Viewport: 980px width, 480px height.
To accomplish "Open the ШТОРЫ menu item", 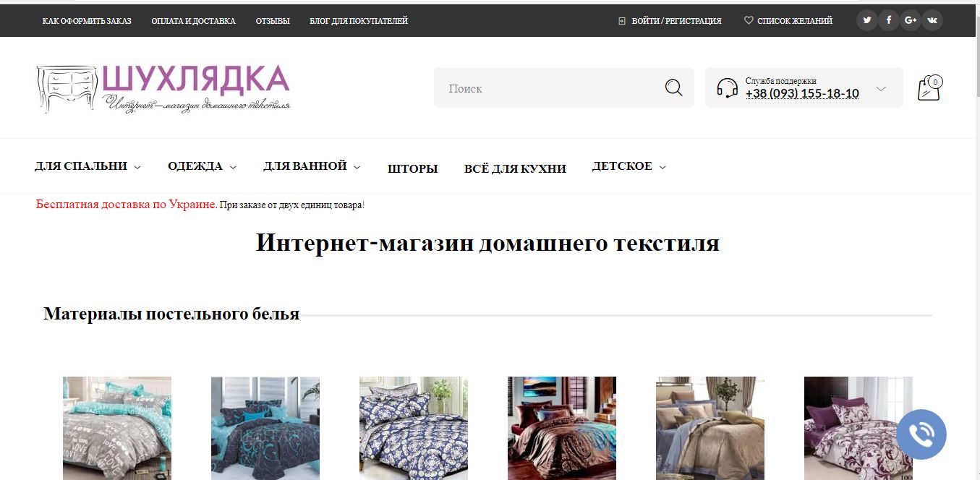I will tap(412, 168).
